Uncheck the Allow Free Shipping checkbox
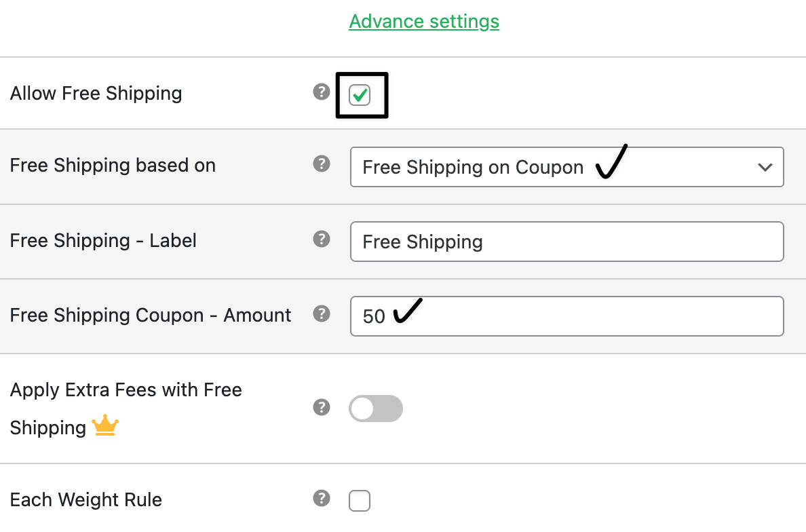Image resolution: width=806 pixels, height=532 pixels. [x=360, y=96]
